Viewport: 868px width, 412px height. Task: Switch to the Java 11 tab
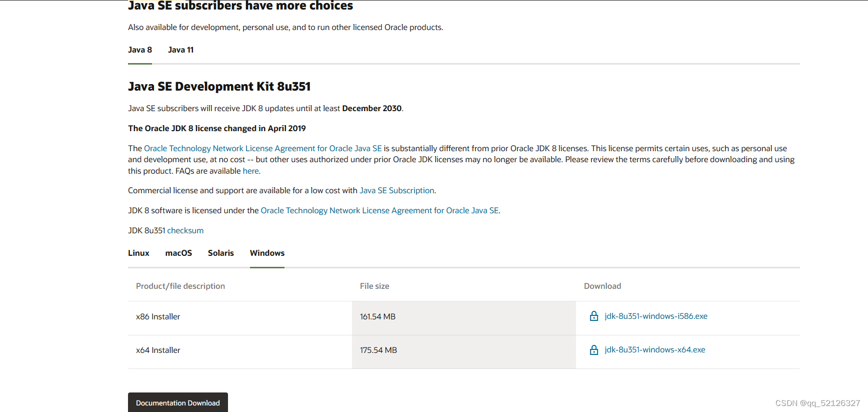coord(180,50)
